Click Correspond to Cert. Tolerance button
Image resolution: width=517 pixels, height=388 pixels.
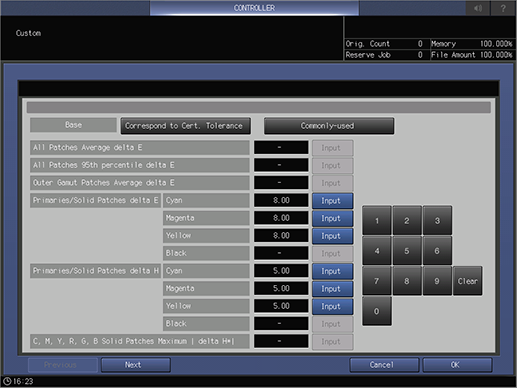(186, 126)
